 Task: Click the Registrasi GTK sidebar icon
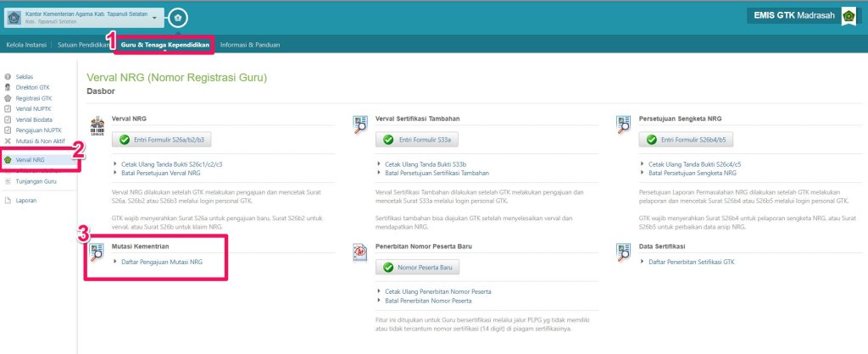pos(8,98)
